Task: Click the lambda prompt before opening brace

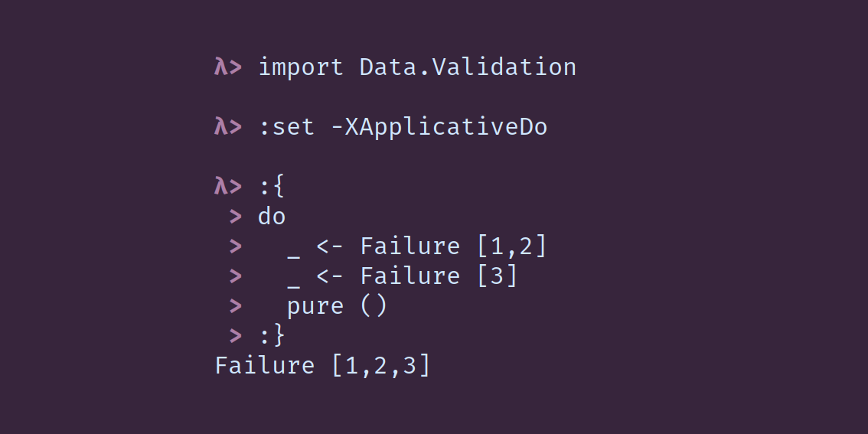Action: pyautogui.click(x=228, y=187)
